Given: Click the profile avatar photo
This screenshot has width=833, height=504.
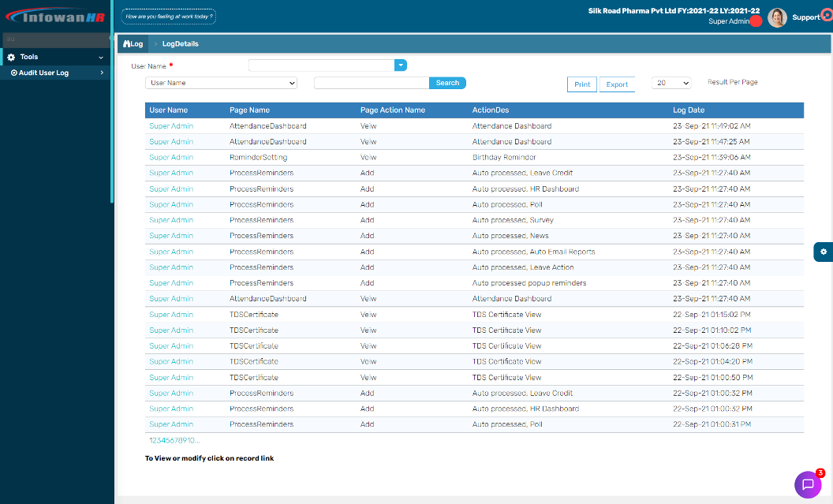Looking at the screenshot, I should (x=777, y=17).
